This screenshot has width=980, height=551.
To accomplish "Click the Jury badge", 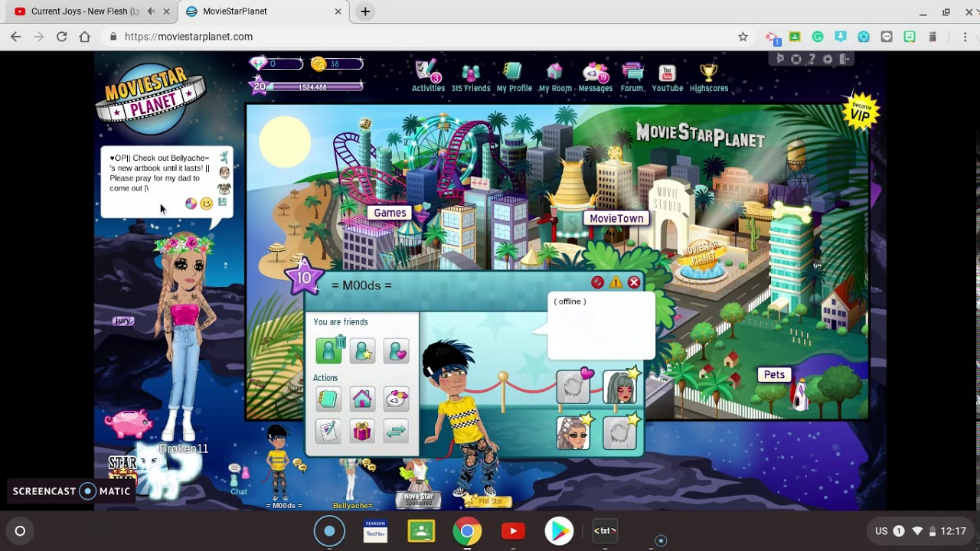I will pos(122,321).
